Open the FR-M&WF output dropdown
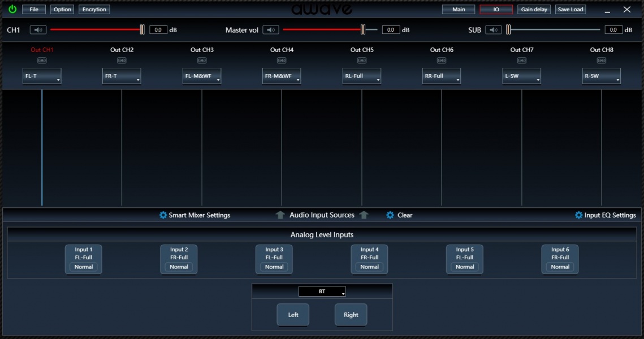 282,76
